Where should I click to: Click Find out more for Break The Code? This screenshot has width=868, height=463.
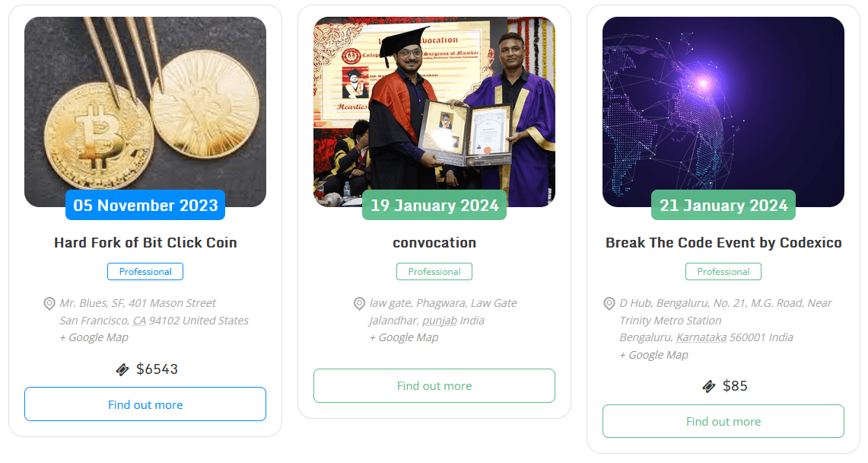[x=723, y=421]
